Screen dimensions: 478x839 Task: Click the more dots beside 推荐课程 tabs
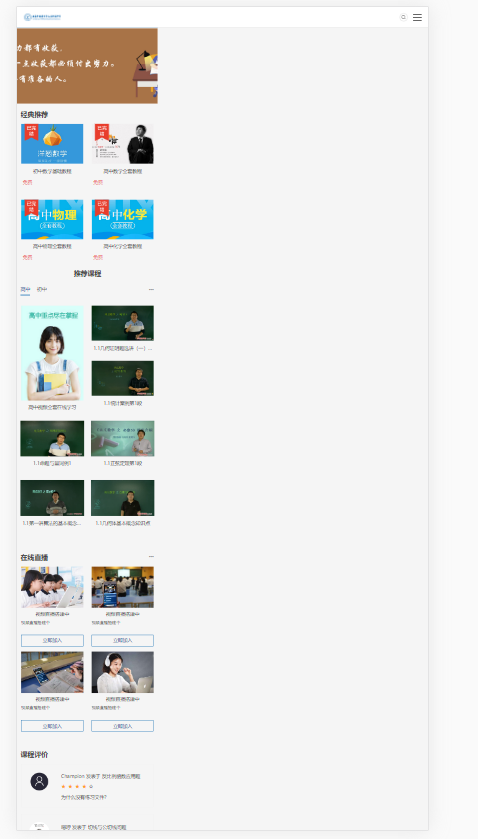tap(151, 289)
